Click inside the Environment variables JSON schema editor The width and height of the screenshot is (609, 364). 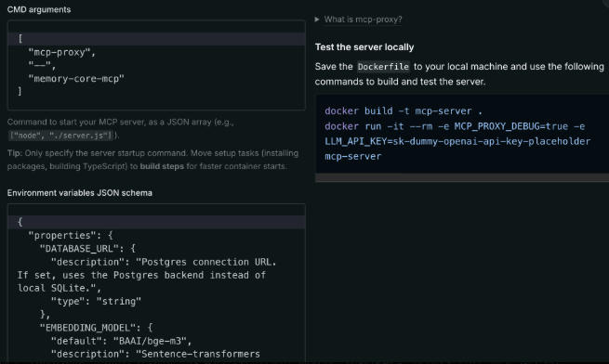[x=156, y=283]
